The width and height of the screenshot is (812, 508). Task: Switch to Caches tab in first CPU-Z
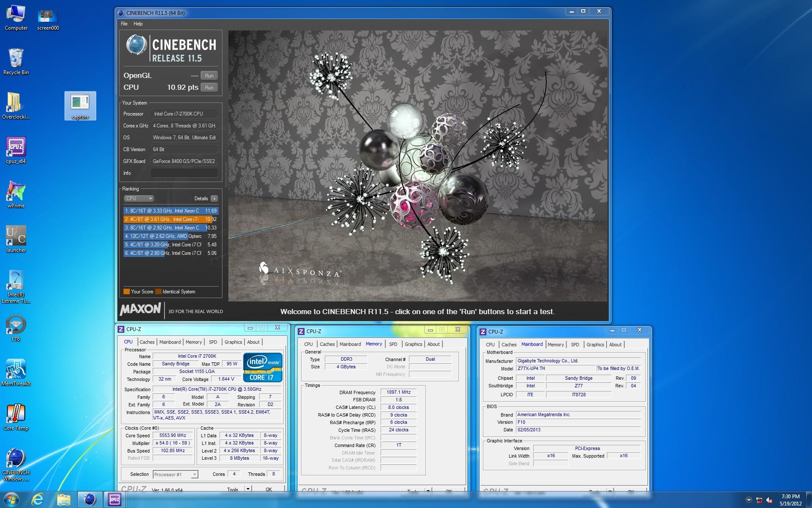coord(147,342)
